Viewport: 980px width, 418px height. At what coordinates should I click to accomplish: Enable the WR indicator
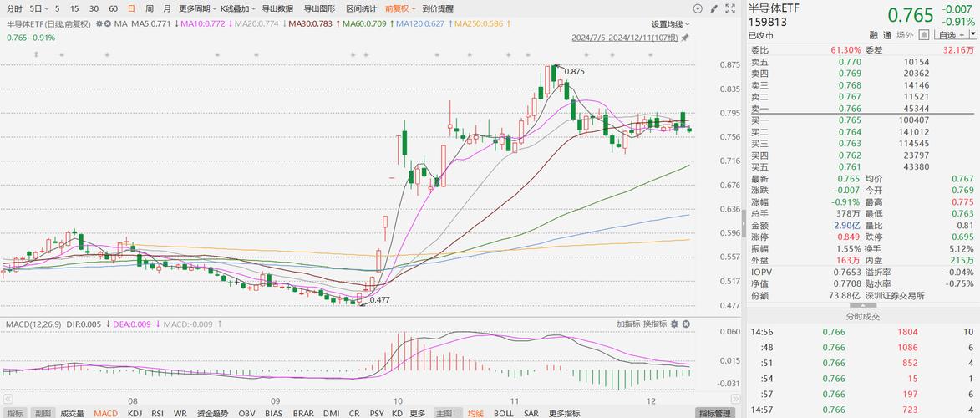(x=180, y=413)
